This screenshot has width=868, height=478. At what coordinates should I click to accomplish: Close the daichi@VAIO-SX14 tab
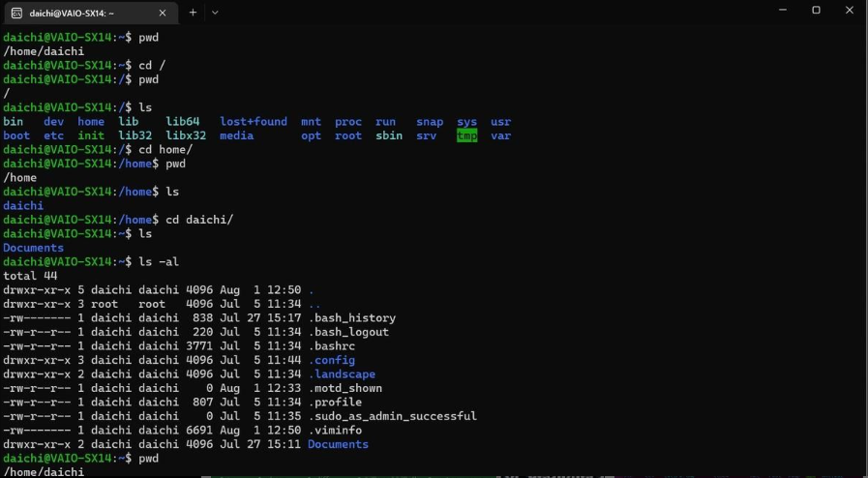click(x=162, y=13)
